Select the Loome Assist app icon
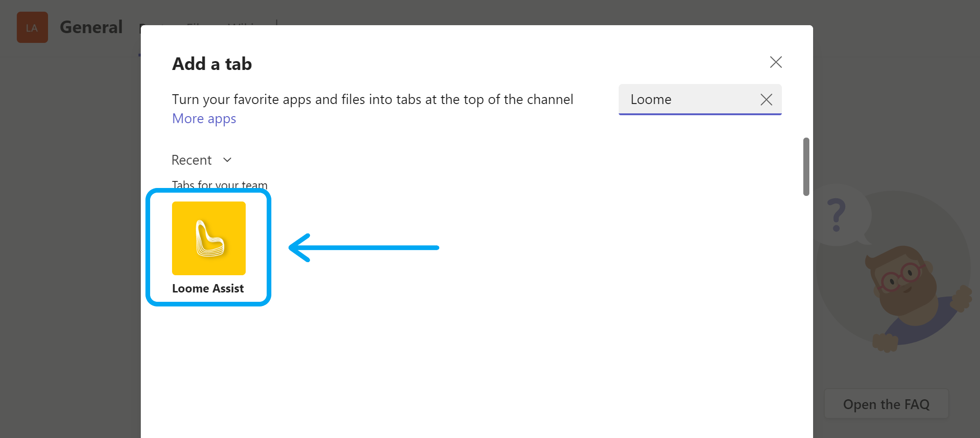Viewport: 980px width, 438px height. 208,238
